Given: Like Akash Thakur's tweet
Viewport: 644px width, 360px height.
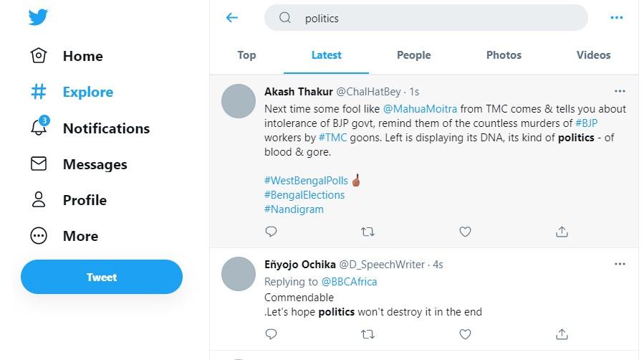Looking at the screenshot, I should coord(465,232).
